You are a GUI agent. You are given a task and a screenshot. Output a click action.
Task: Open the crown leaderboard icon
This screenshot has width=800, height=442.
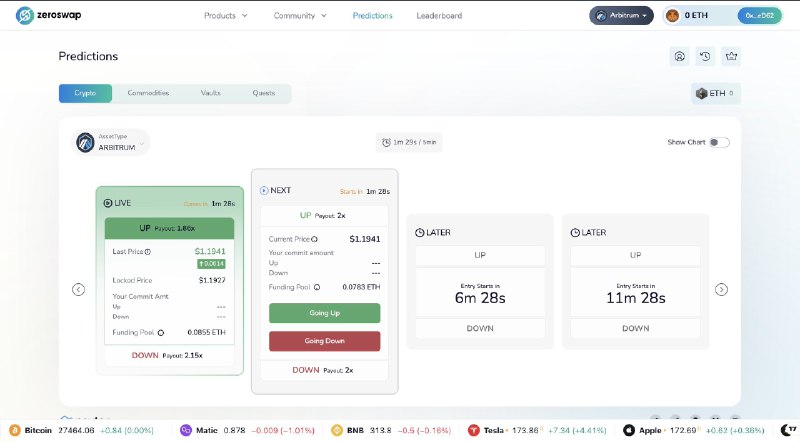point(731,56)
